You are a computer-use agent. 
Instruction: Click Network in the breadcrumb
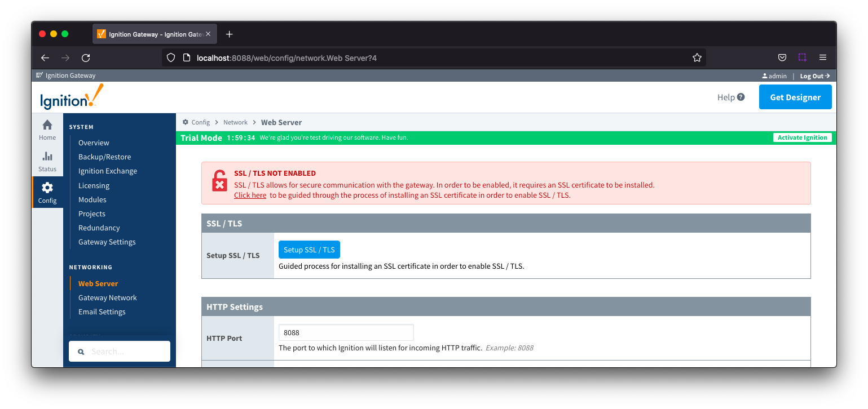pos(235,122)
